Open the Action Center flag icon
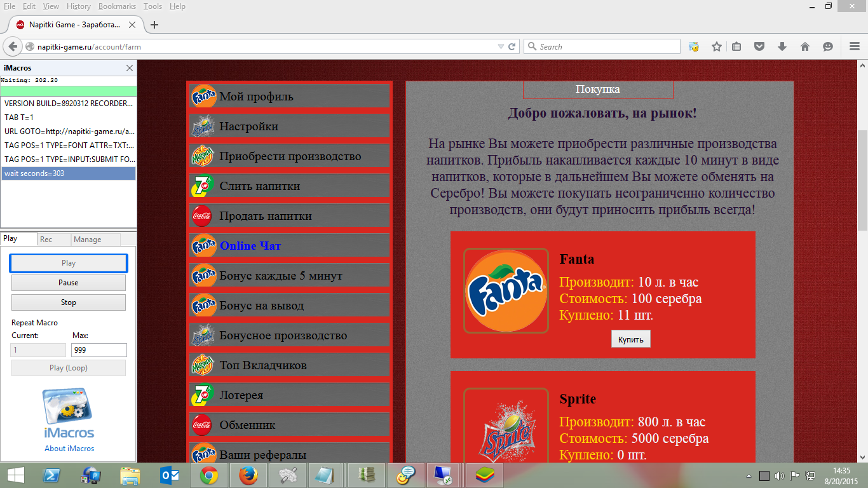The image size is (868, 488). [x=795, y=475]
